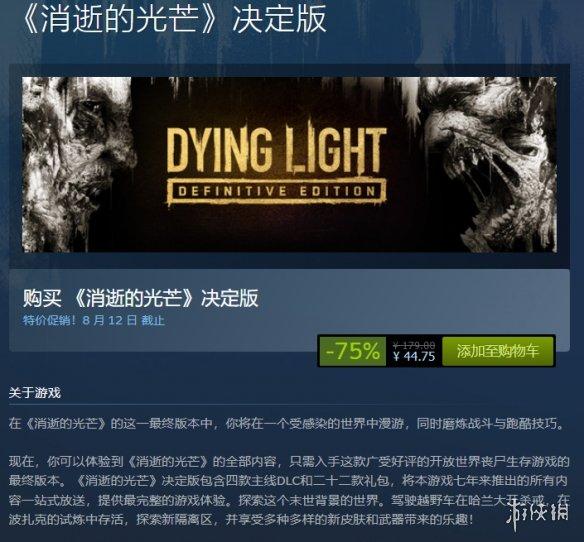This screenshot has height=542, width=584.
Task: Click the 购买《消逝的光芒》决定版 purchase heading
Action: tap(141, 298)
